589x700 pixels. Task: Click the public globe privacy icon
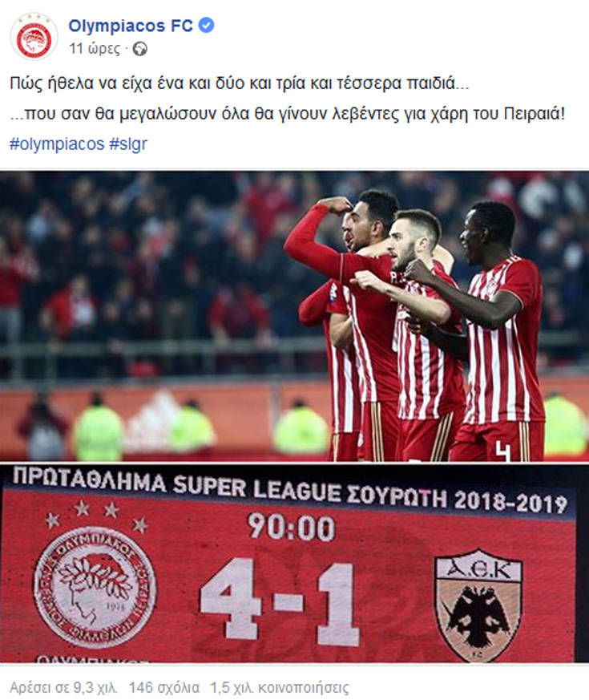point(139,49)
